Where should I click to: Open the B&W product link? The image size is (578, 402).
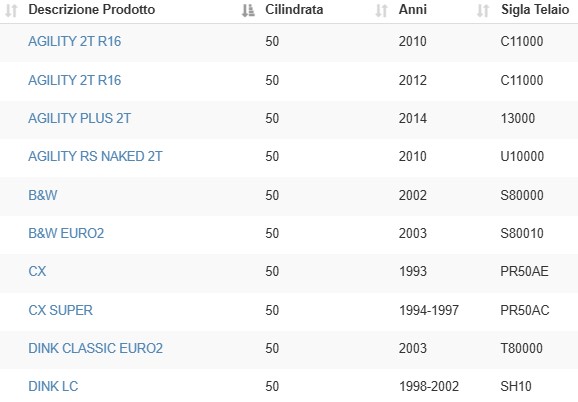[43, 195]
